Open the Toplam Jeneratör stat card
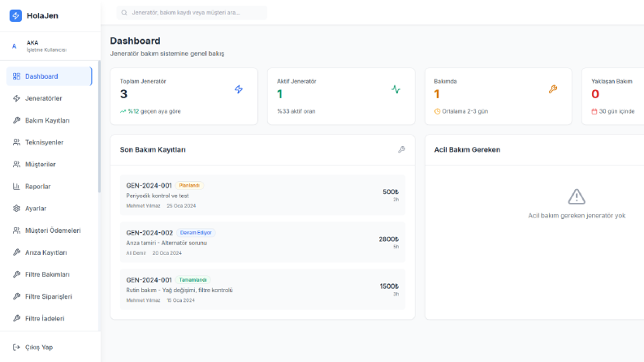The height and width of the screenshot is (362, 644). click(x=184, y=97)
